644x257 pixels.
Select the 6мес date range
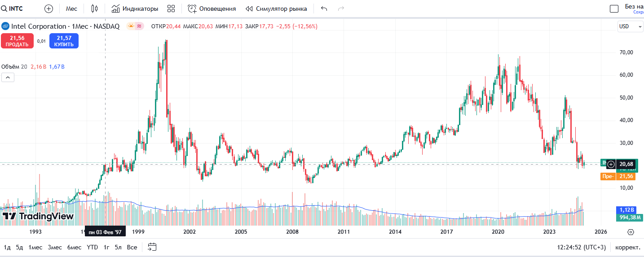(x=75, y=247)
